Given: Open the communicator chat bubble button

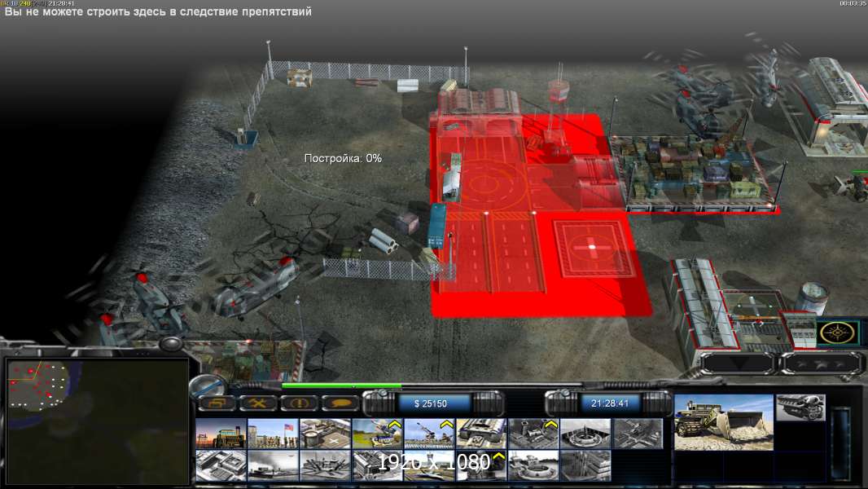Looking at the screenshot, I should point(340,403).
